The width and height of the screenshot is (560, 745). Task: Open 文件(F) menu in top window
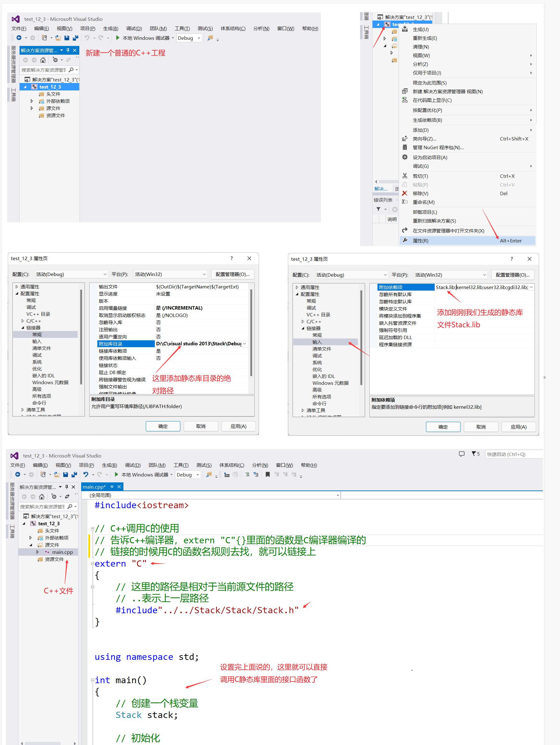point(19,28)
